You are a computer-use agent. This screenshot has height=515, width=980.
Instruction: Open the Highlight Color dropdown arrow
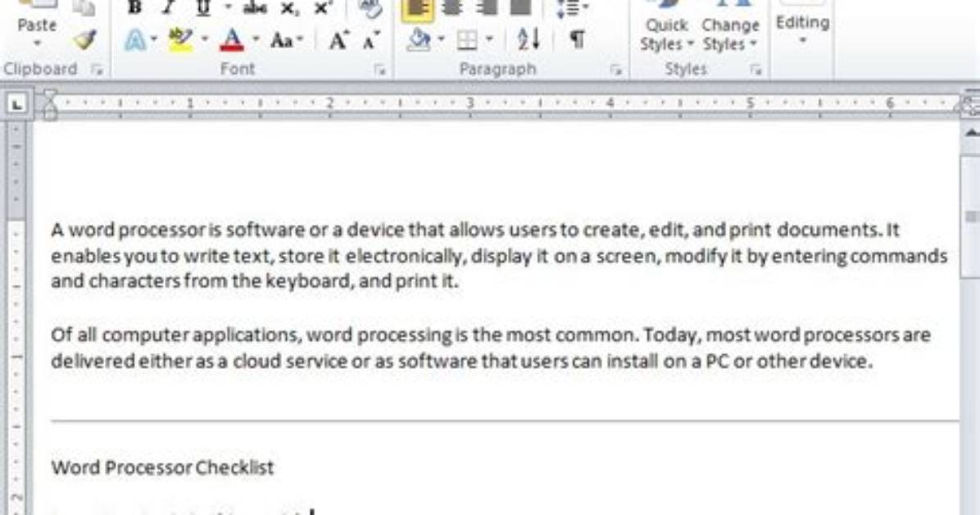click(204, 39)
